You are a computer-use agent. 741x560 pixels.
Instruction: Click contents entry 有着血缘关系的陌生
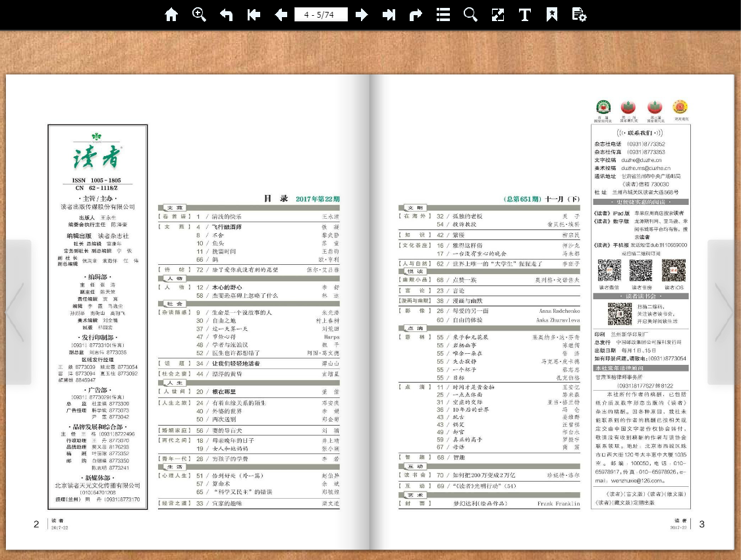[238, 403]
